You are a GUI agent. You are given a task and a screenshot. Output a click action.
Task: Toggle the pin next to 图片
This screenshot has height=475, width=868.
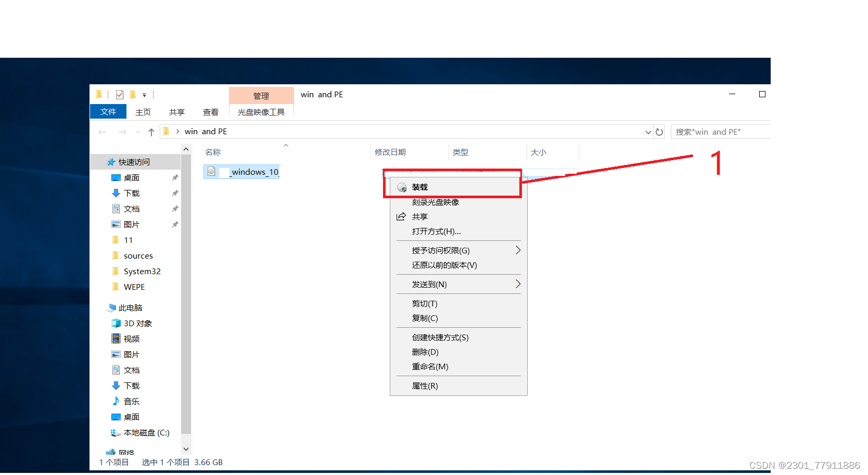[x=175, y=224]
